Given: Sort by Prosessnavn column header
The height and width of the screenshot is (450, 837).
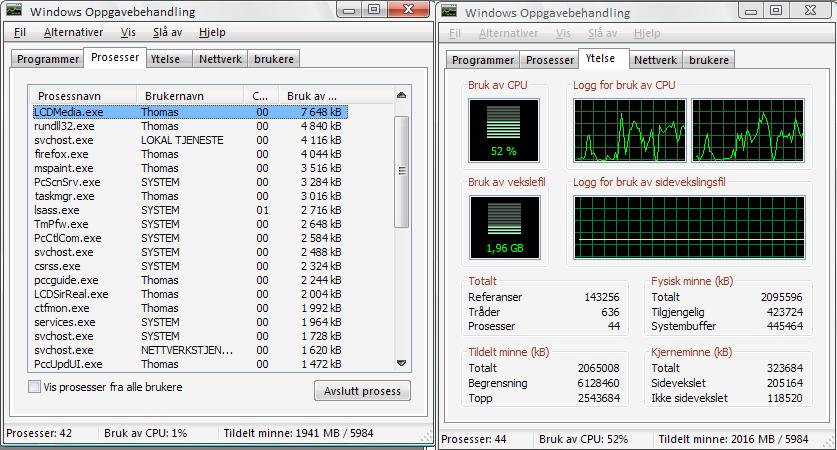Looking at the screenshot, I should (83, 96).
